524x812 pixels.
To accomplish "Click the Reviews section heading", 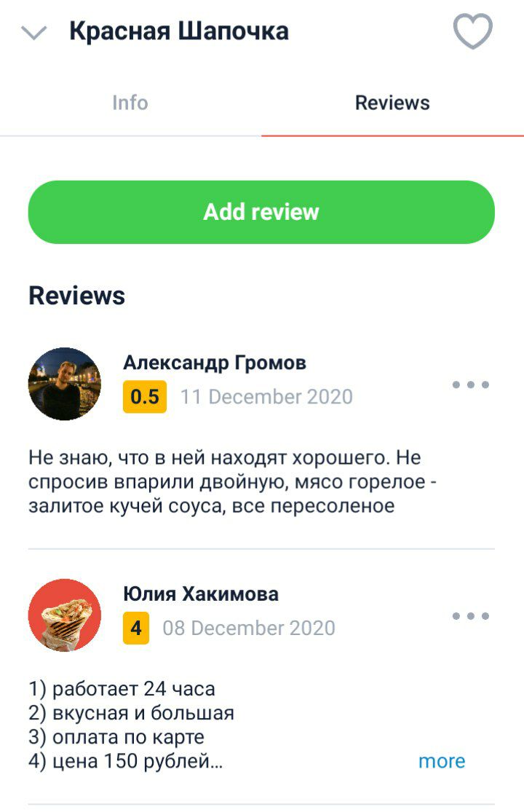I will [76, 296].
